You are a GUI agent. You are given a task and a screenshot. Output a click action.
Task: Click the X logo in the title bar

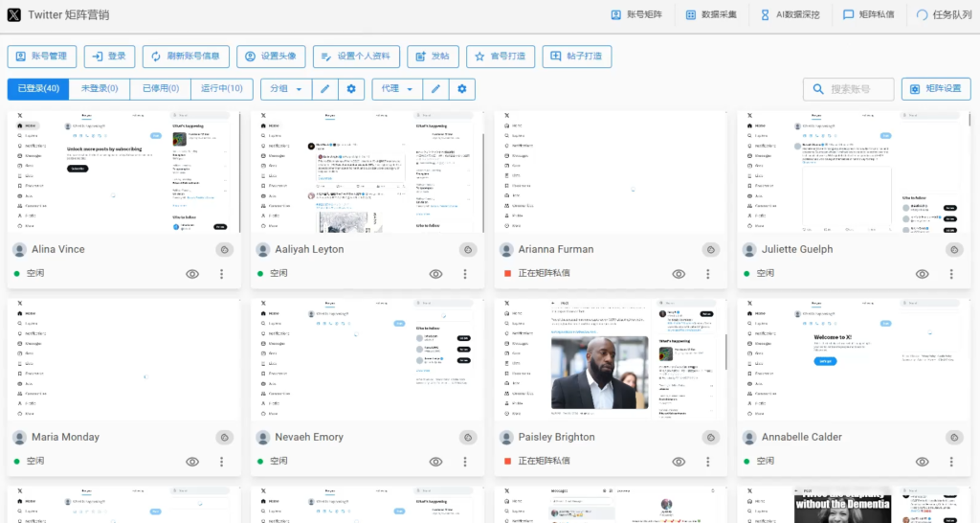pos(14,14)
